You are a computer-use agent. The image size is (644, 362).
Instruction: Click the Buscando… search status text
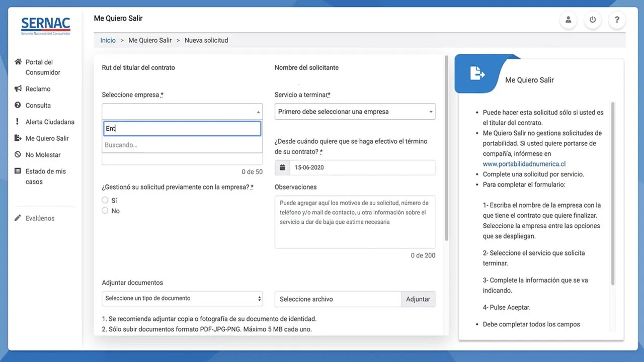coord(121,145)
